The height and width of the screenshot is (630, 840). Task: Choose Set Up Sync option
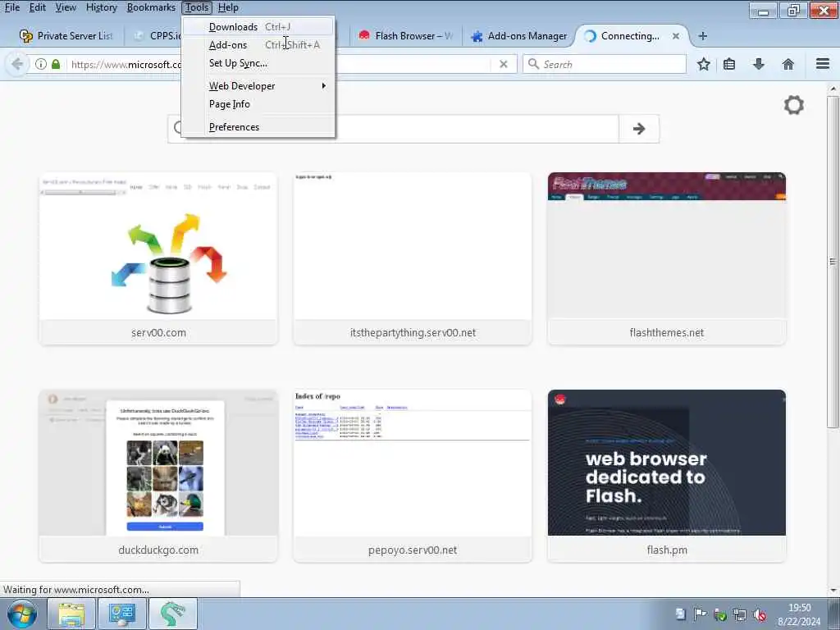[258, 63]
